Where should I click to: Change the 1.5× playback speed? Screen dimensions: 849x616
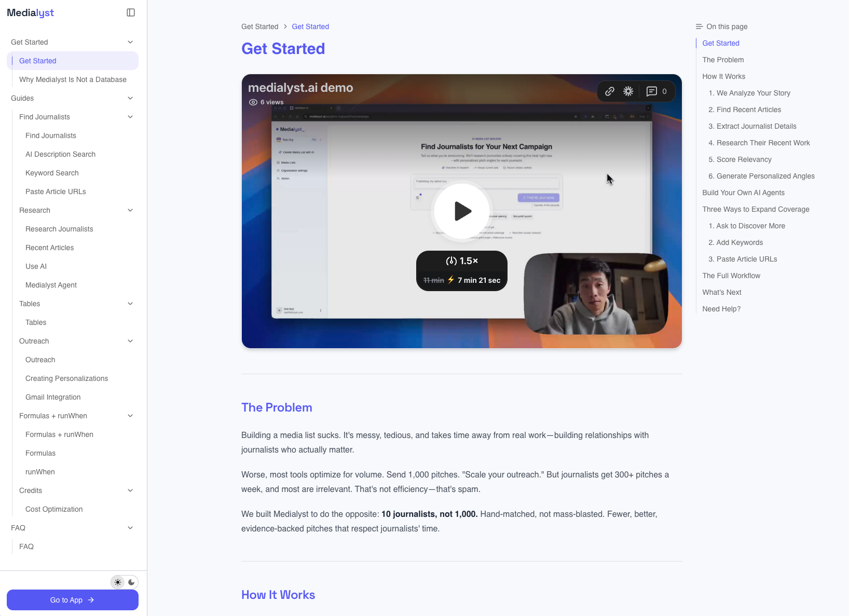tap(462, 261)
